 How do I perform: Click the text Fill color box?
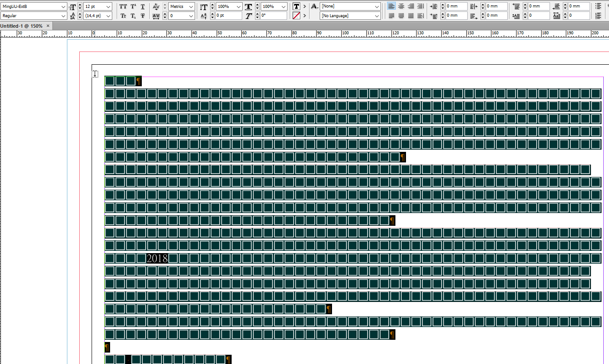tap(297, 7)
